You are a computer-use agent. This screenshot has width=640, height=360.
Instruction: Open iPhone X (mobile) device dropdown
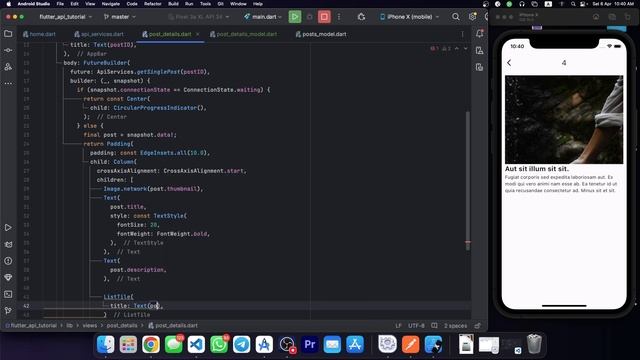(409, 17)
